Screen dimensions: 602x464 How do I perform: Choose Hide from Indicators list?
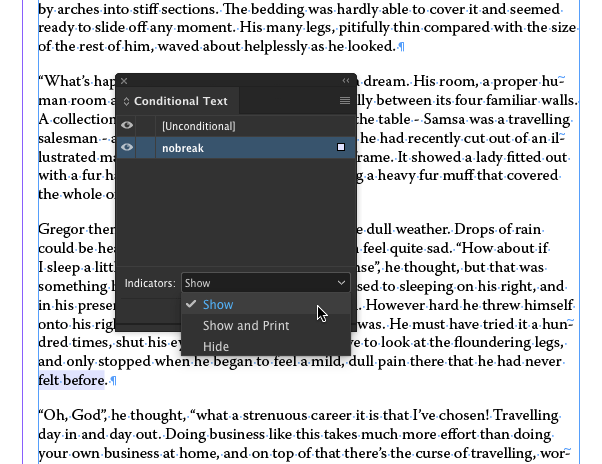point(216,347)
